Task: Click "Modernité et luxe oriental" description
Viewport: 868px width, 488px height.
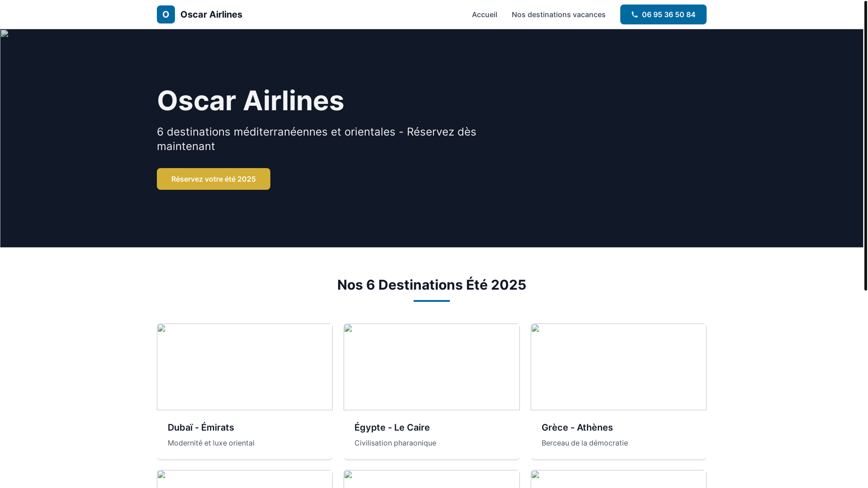Action: pos(211,443)
